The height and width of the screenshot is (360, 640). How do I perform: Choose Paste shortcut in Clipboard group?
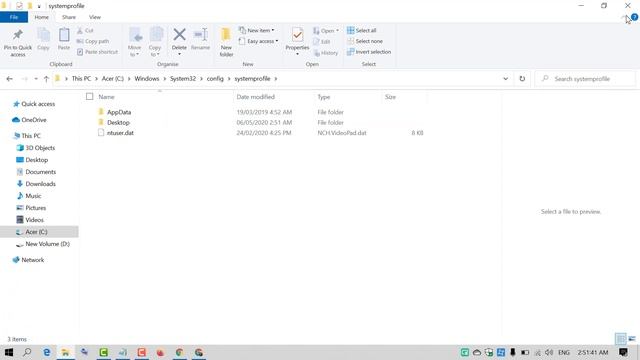coord(98,52)
